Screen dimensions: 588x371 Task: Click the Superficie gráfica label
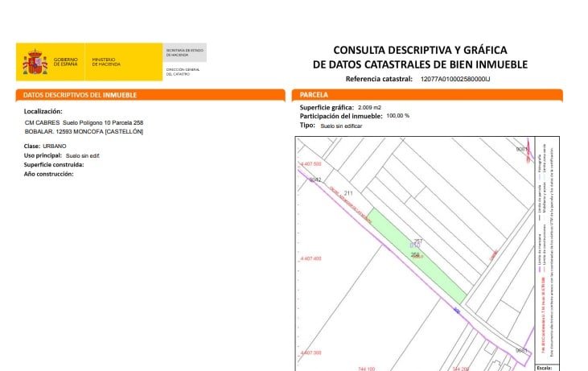327,108
